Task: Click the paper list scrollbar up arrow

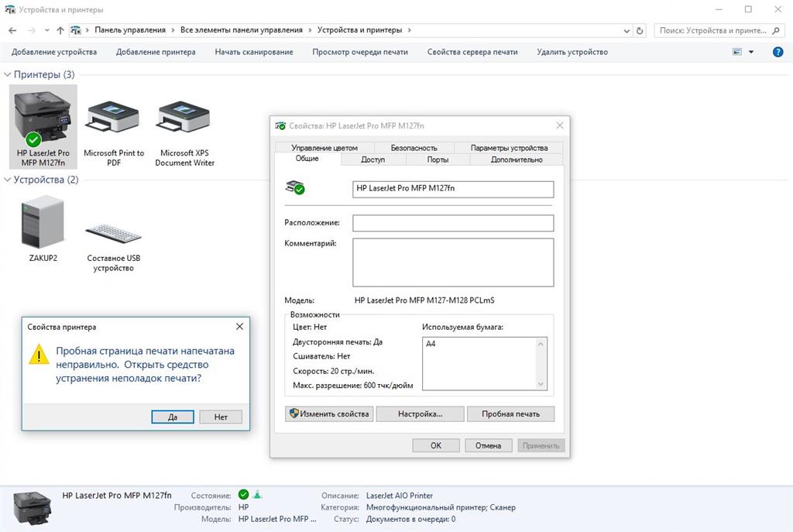Action: point(541,344)
